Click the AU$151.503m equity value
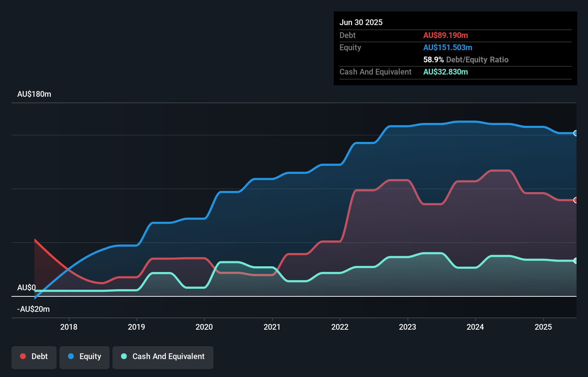 point(448,48)
